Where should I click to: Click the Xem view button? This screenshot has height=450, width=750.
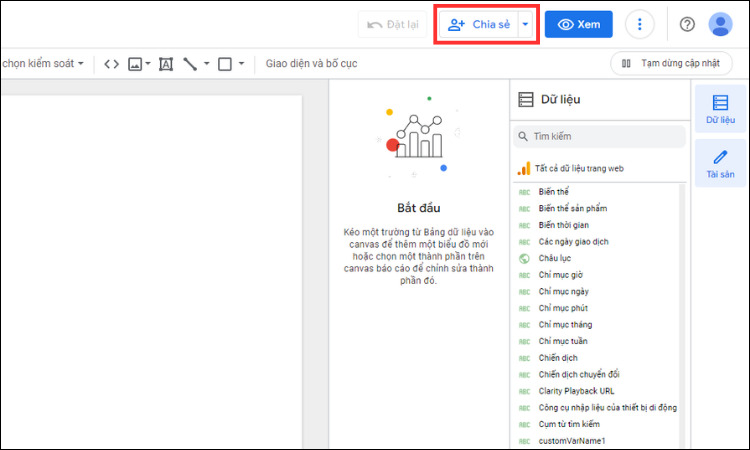pyautogui.click(x=578, y=24)
